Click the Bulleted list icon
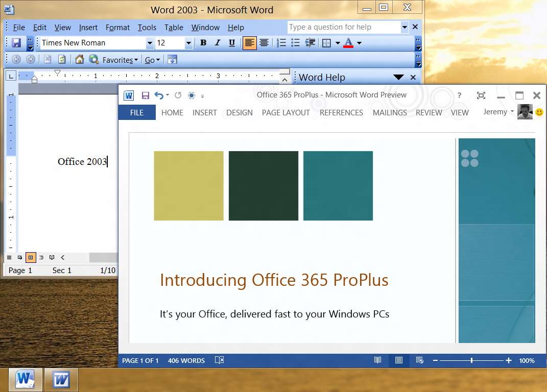 [296, 43]
